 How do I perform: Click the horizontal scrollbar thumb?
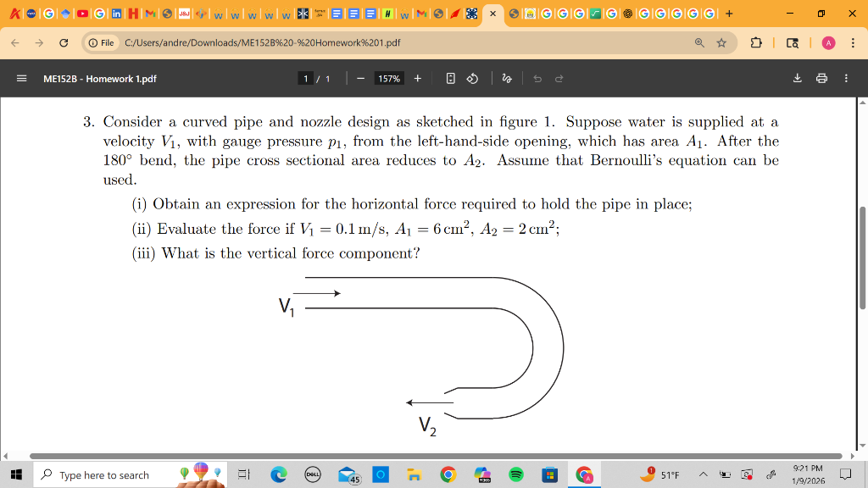[x=436, y=456]
